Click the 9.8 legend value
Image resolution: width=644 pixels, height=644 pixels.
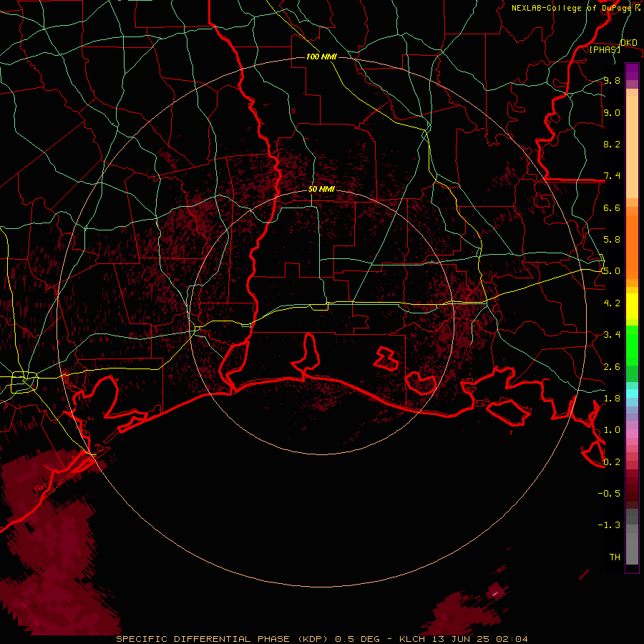612,80
